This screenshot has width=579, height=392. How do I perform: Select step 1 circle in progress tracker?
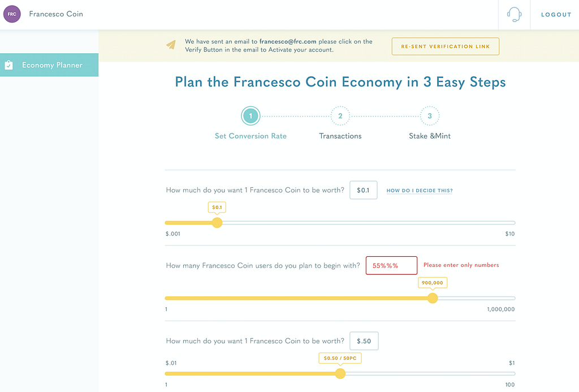tap(250, 117)
